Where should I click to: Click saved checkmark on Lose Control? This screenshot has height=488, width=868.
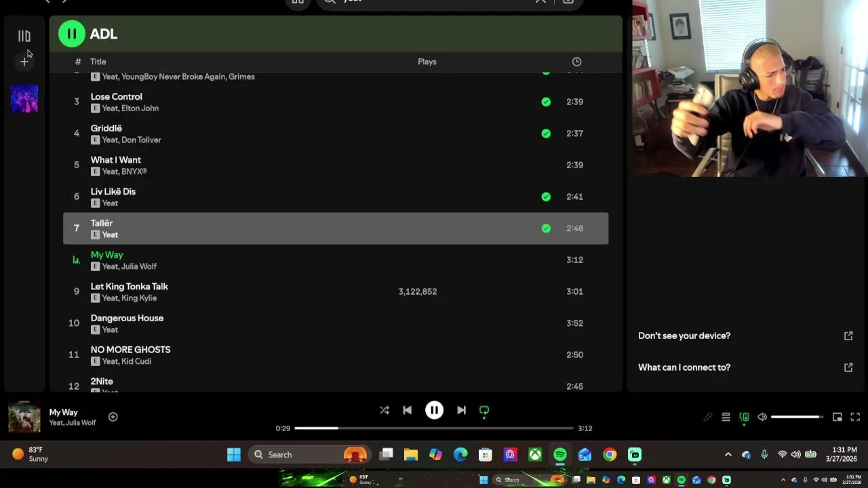(x=546, y=102)
